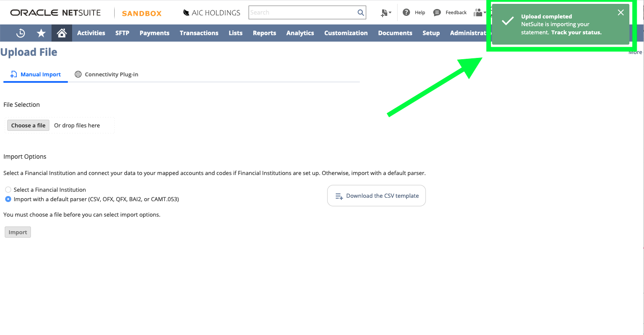Image resolution: width=644 pixels, height=335 pixels.
Task: Open the Shortcuts star icon
Action: pos(41,33)
